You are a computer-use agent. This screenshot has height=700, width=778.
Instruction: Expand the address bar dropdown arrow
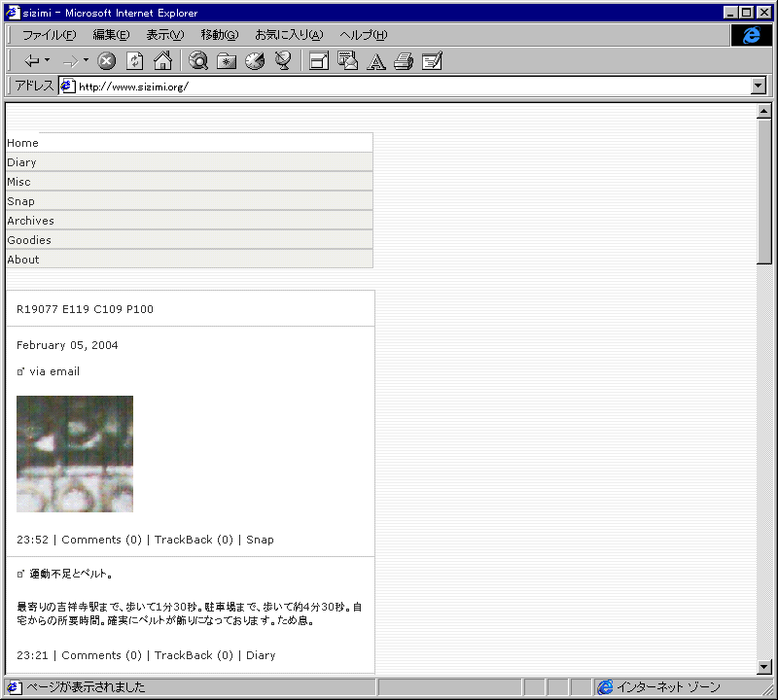pos(759,87)
